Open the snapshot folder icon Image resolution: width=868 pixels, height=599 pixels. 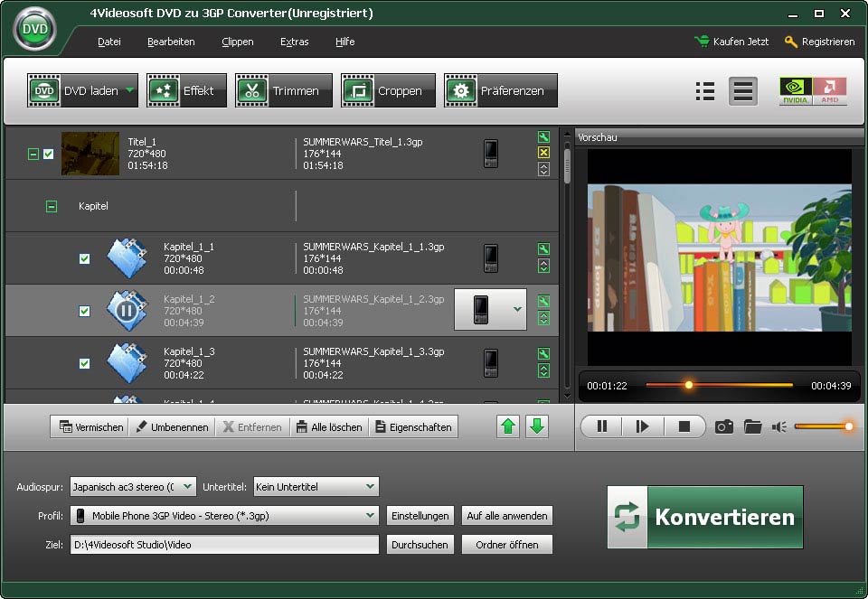point(752,426)
